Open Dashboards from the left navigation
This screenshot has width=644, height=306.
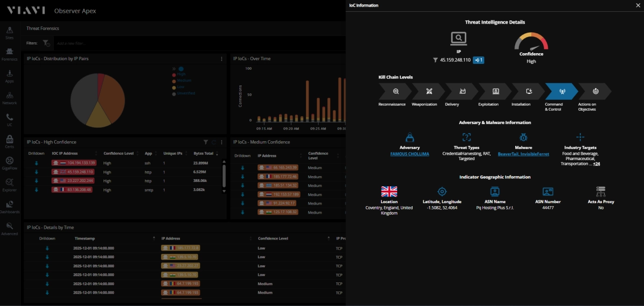click(x=10, y=207)
